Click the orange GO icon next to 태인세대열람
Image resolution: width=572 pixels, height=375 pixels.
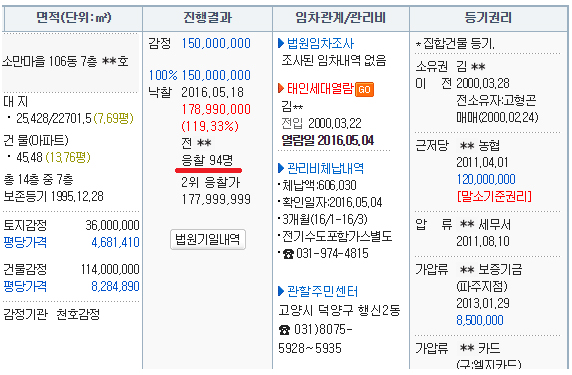(364, 89)
